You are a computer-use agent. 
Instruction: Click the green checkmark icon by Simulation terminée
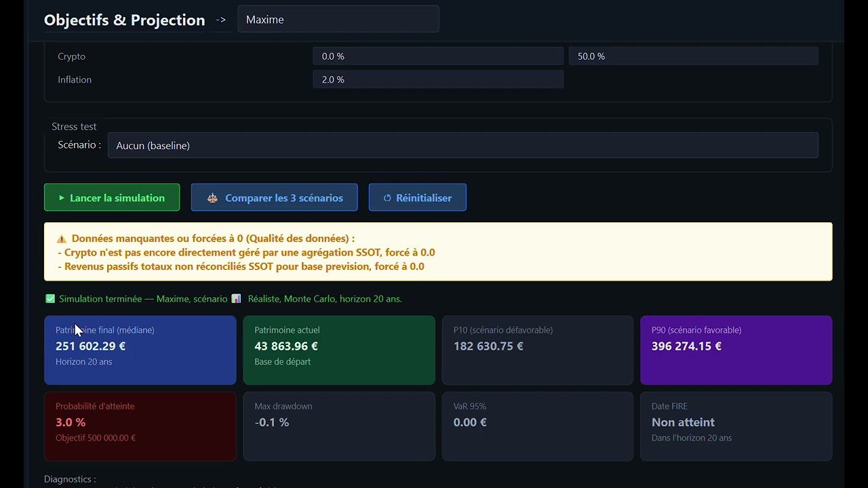pos(50,299)
